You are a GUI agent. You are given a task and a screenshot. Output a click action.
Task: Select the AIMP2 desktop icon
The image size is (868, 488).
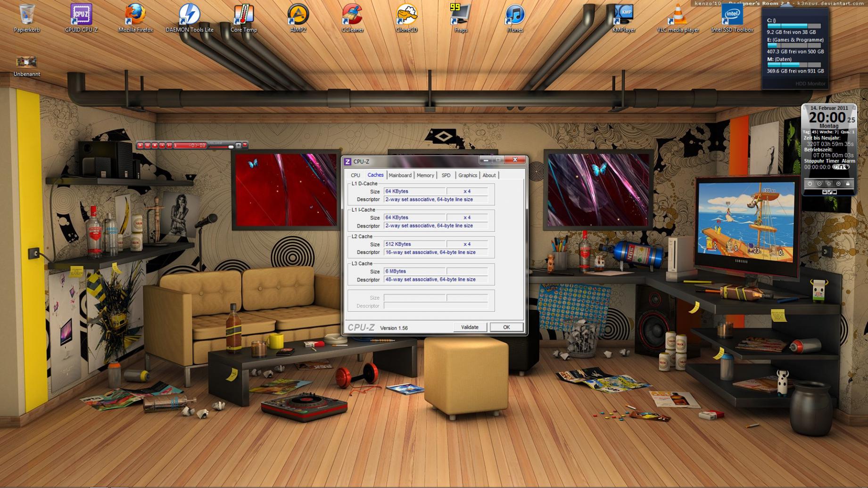[x=298, y=18]
